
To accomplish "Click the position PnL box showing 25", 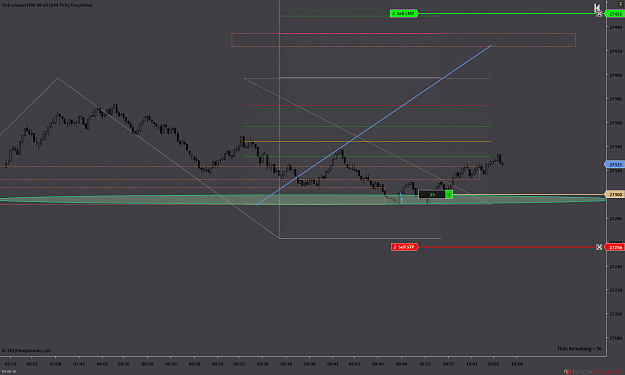I will pyautogui.click(x=432, y=194).
